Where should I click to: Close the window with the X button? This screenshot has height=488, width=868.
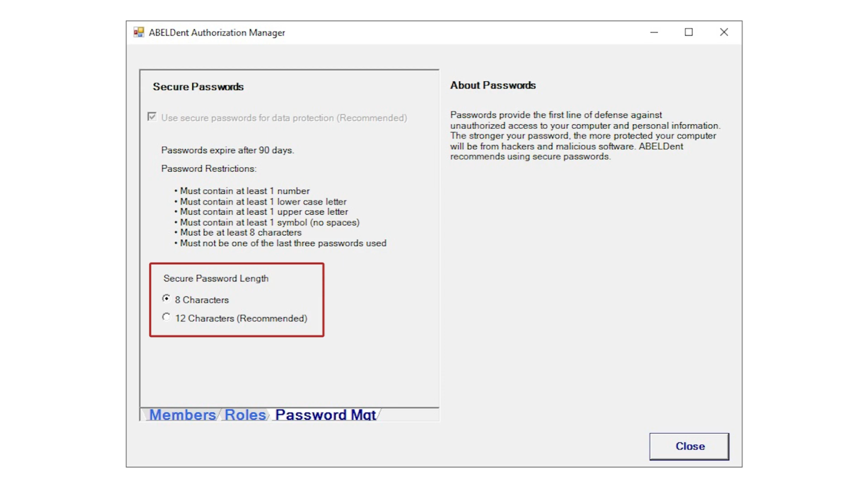(x=724, y=32)
